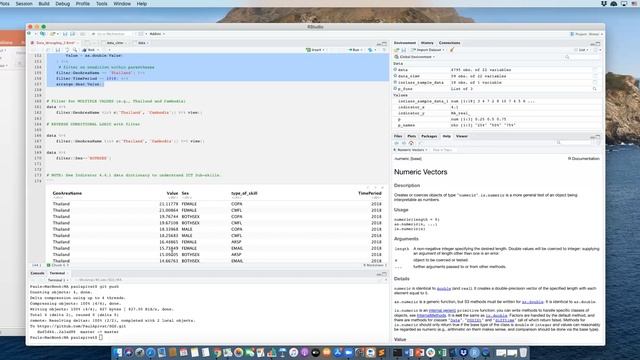Open the Profile menu
Viewport: 640px width, 360px height.
click(82, 4)
